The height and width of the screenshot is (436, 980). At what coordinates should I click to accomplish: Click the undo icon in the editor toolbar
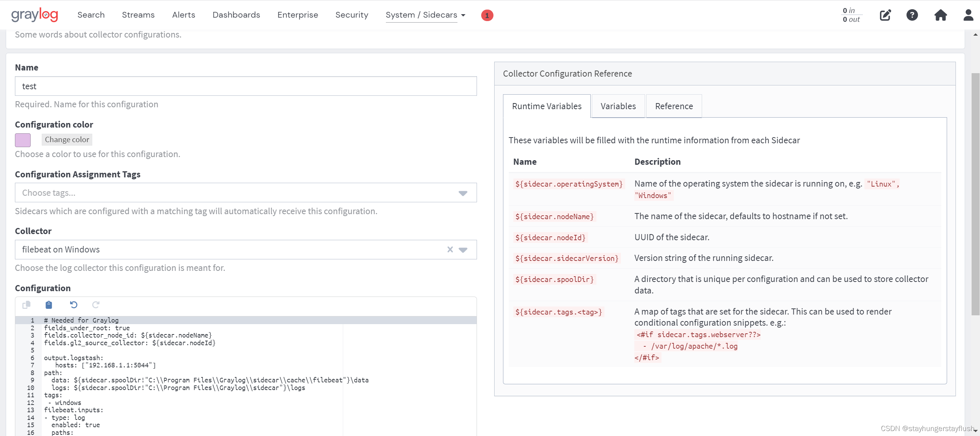(73, 305)
